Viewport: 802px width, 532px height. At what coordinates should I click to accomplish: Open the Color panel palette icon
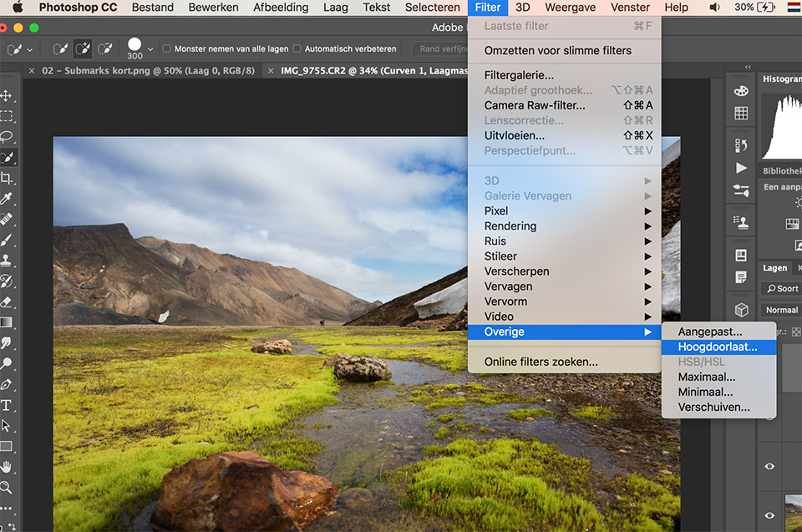click(741, 91)
